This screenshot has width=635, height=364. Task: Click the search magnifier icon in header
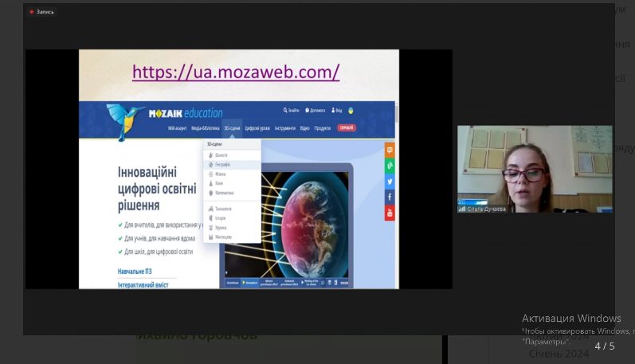click(285, 110)
